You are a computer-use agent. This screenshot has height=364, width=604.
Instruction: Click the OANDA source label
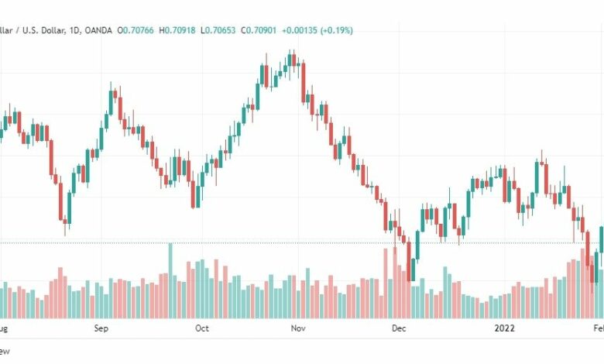(98, 30)
